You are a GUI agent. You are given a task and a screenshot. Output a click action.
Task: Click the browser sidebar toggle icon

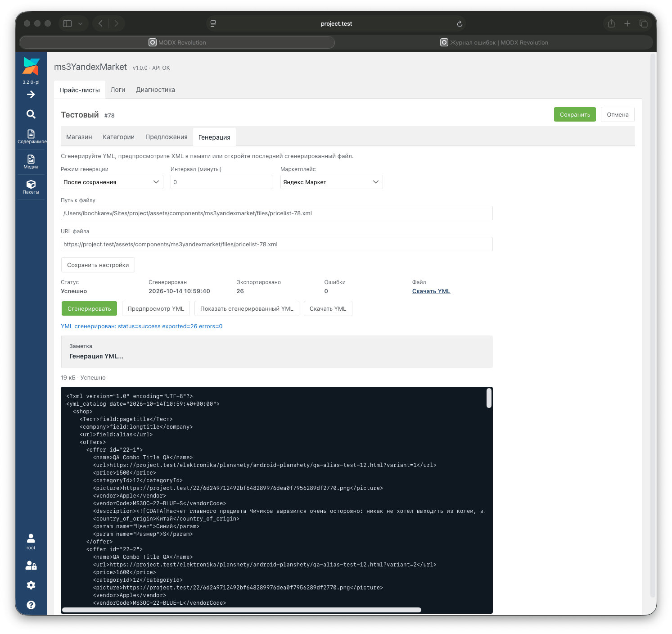[68, 23]
